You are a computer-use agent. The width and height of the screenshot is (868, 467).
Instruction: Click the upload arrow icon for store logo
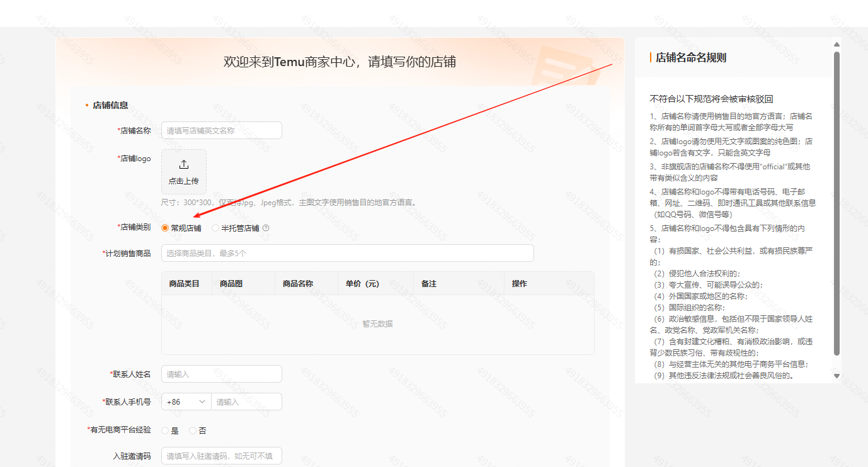(184, 164)
